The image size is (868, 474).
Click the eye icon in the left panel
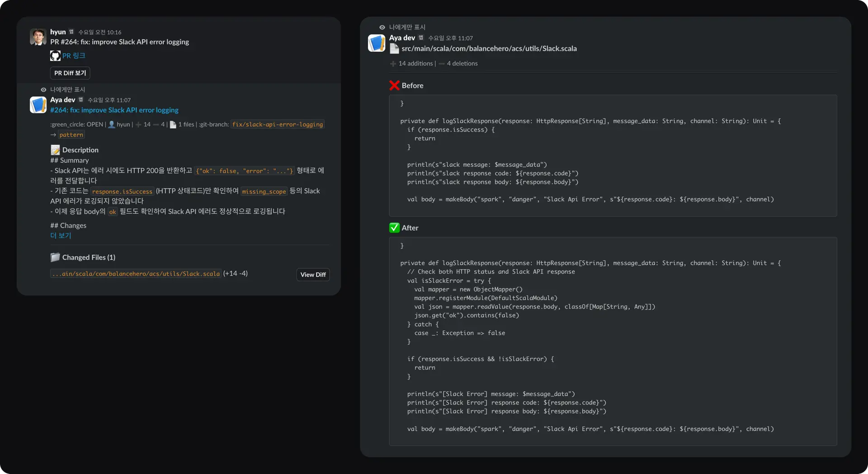coord(43,90)
